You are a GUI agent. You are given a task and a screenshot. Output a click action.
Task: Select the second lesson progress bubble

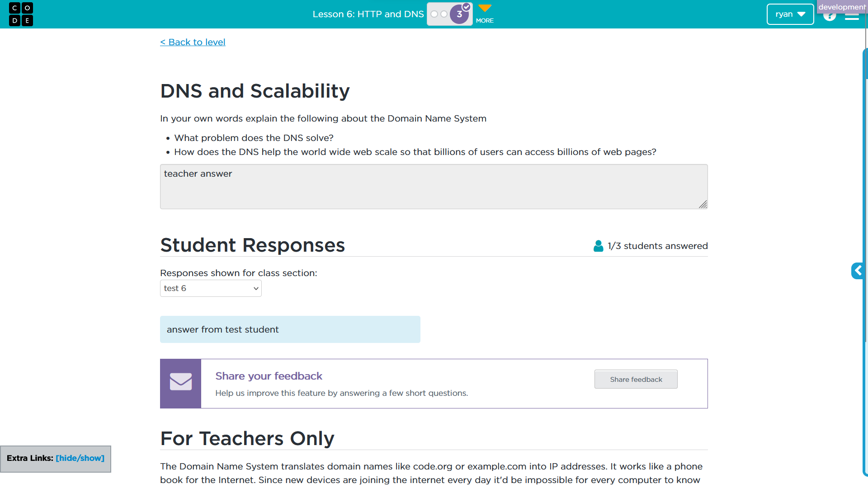tap(444, 14)
